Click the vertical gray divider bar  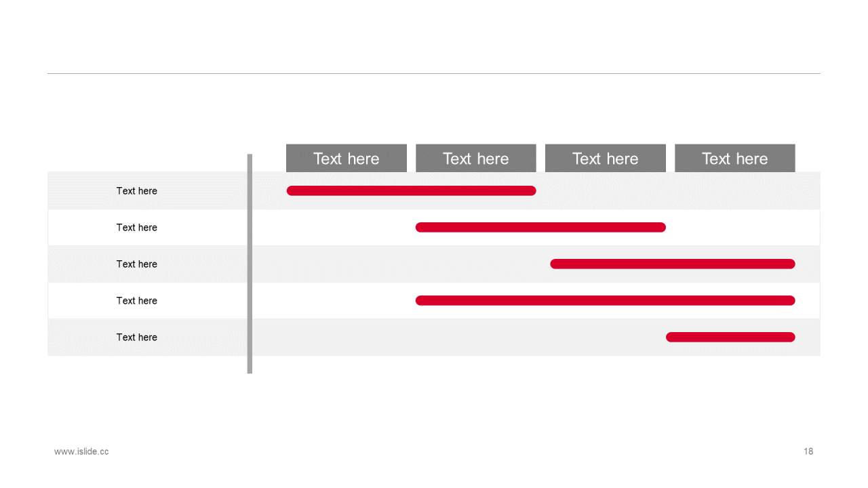(x=250, y=264)
